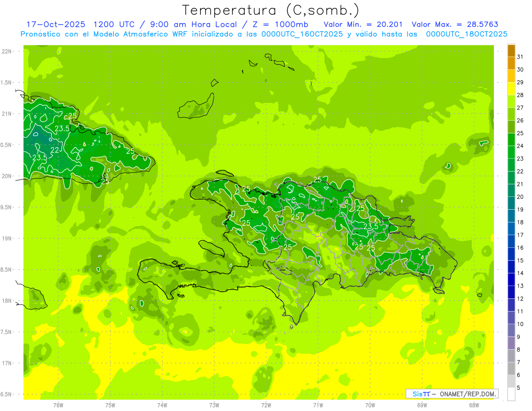Click the 76W longitude axis label
The width and height of the screenshot is (532, 411).
point(58,405)
